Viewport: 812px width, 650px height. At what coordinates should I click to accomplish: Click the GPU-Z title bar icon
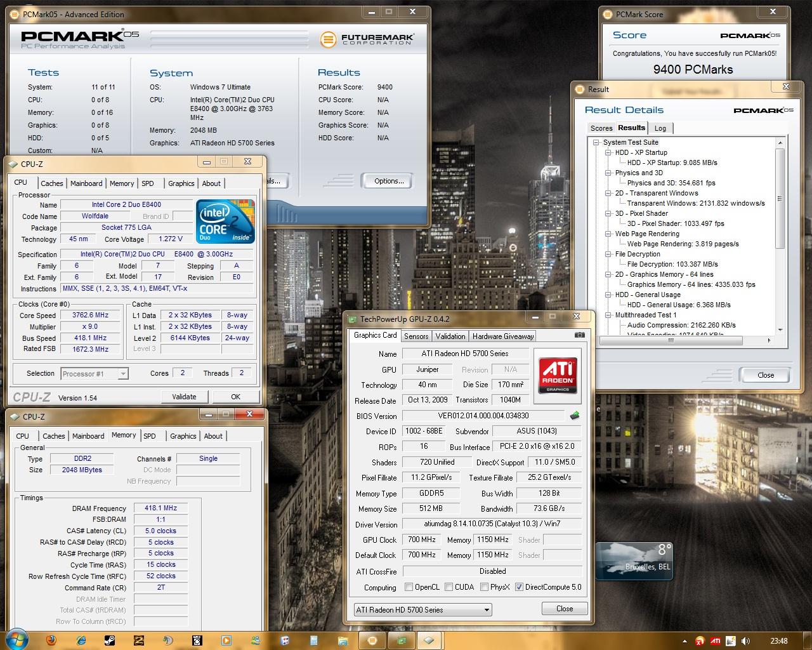click(x=352, y=319)
